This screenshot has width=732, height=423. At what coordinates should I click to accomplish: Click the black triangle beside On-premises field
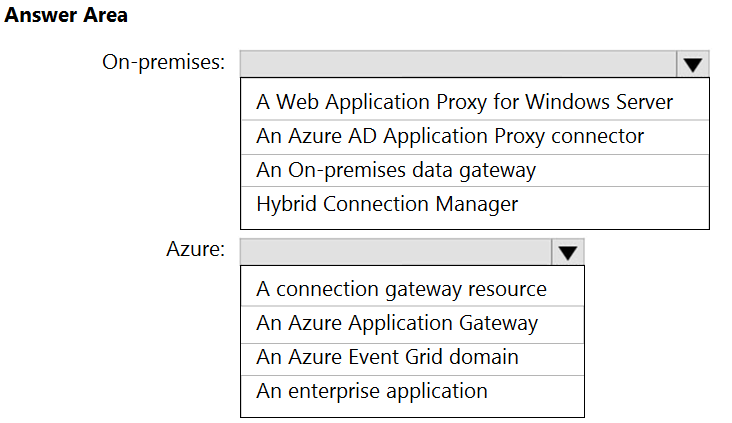coord(693,65)
